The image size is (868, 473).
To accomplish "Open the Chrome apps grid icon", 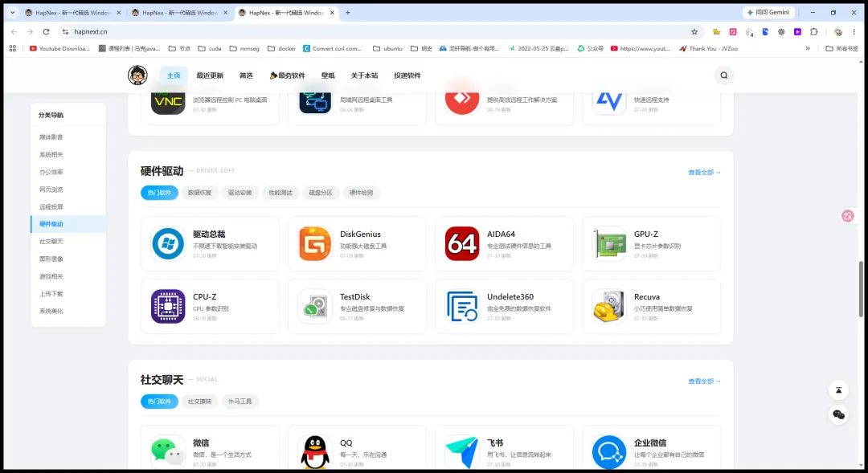I will click(13, 48).
